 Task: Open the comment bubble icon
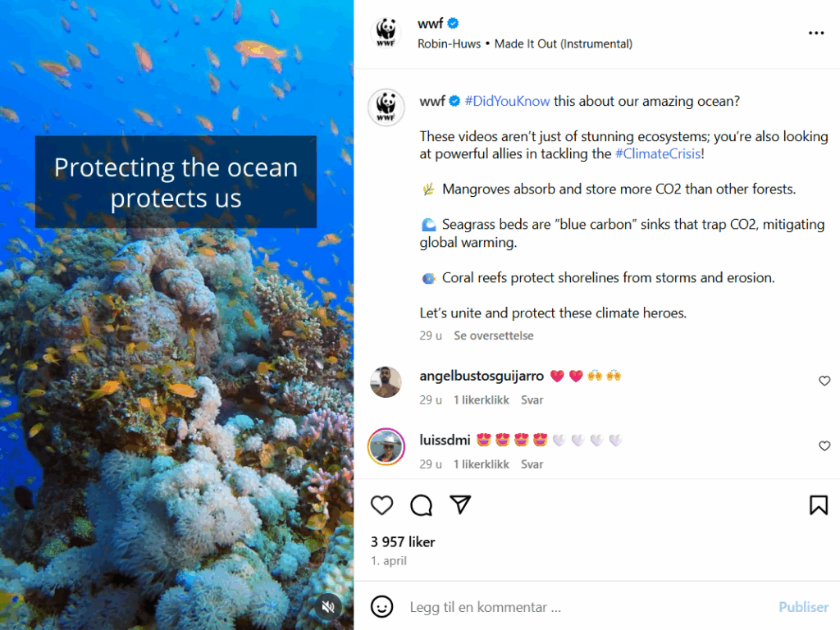coord(422,505)
